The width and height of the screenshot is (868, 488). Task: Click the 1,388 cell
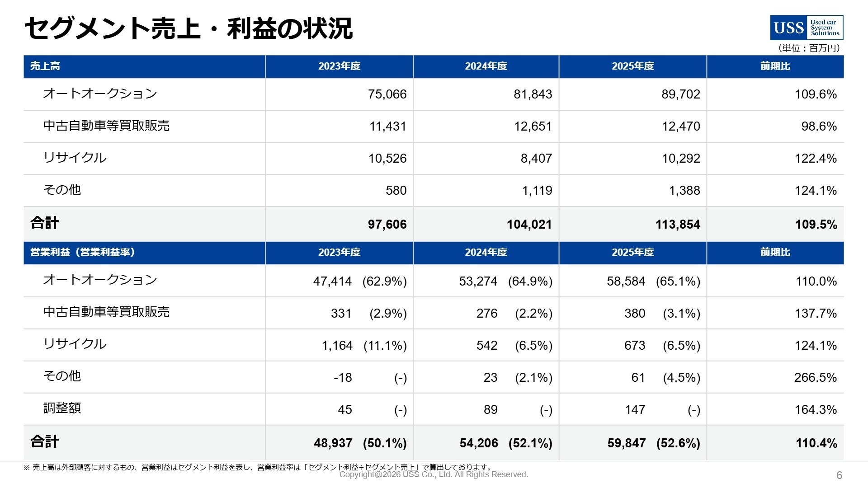(684, 190)
